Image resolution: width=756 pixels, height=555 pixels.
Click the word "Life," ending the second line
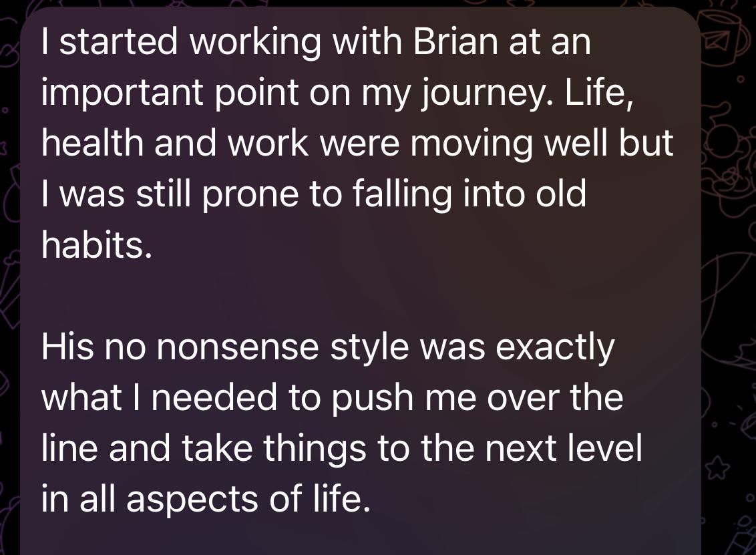click(x=598, y=94)
